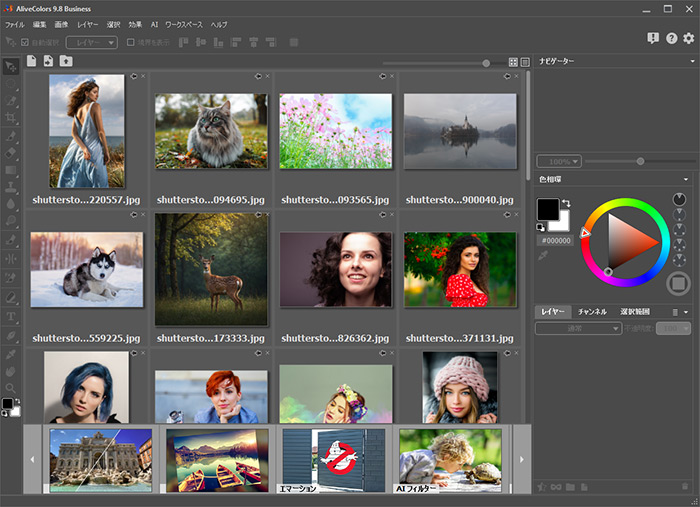Reset default colors in Color Wheel panel
The image size is (700, 507).
pyautogui.click(x=540, y=228)
